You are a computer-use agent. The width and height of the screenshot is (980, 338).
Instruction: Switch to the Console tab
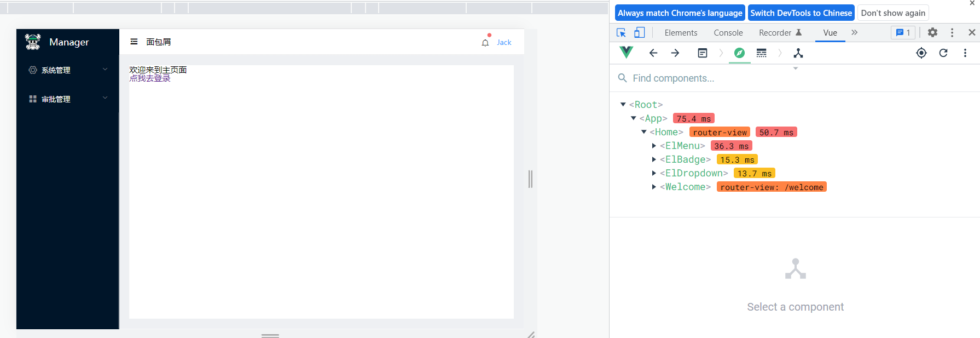pos(728,33)
